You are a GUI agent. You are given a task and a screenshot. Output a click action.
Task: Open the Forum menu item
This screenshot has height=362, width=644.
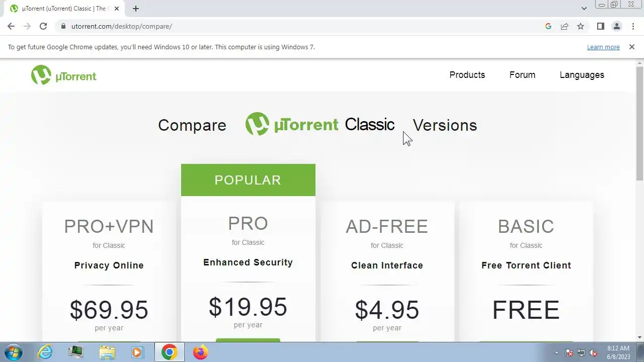coord(522,75)
